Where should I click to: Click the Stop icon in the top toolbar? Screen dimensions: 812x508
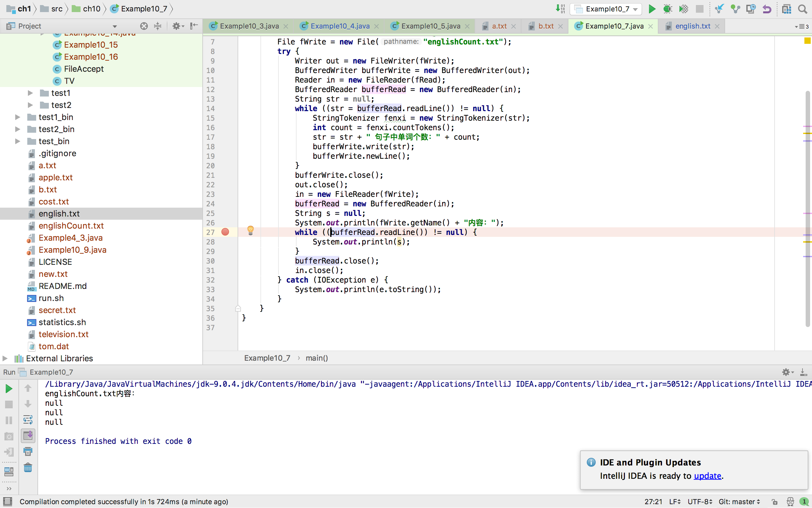[x=700, y=9]
